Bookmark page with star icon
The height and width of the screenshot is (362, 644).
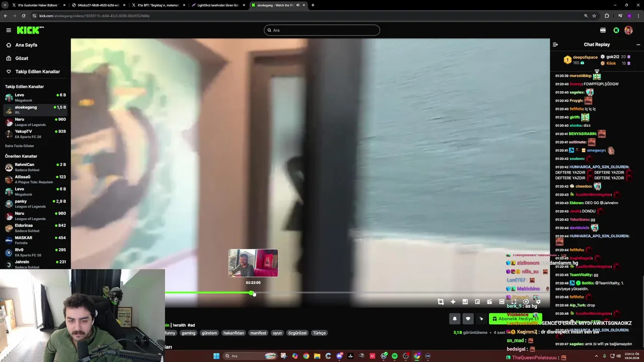[x=594, y=16]
